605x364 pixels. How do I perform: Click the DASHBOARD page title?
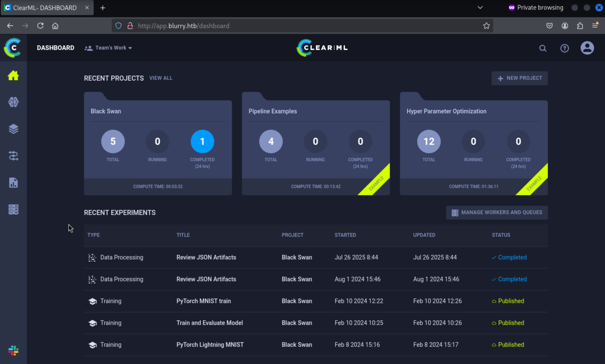[55, 48]
